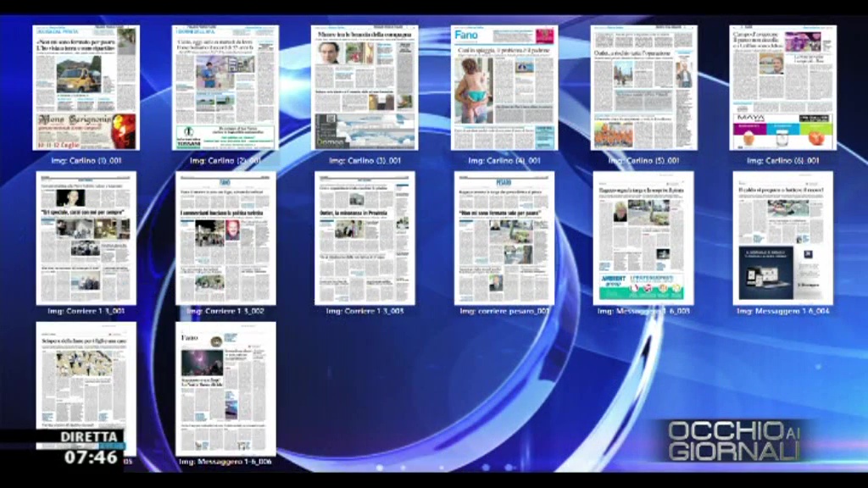Click the caption "Img: Corriere 1 3_002"
The width and height of the screenshot is (868, 488).
(x=225, y=311)
